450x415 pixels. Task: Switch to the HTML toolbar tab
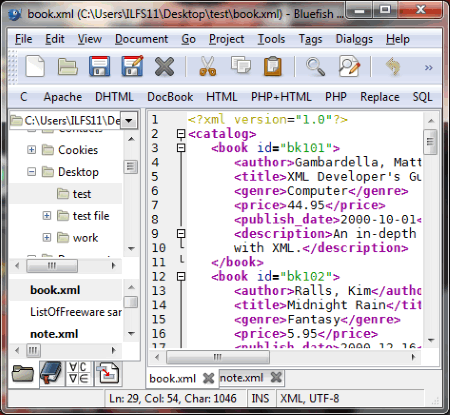(x=222, y=97)
